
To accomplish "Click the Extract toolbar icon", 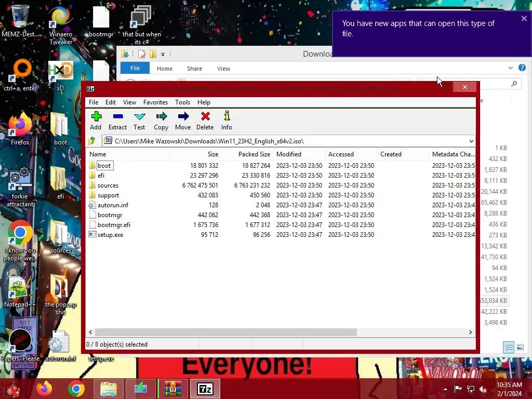I will pyautogui.click(x=118, y=116).
